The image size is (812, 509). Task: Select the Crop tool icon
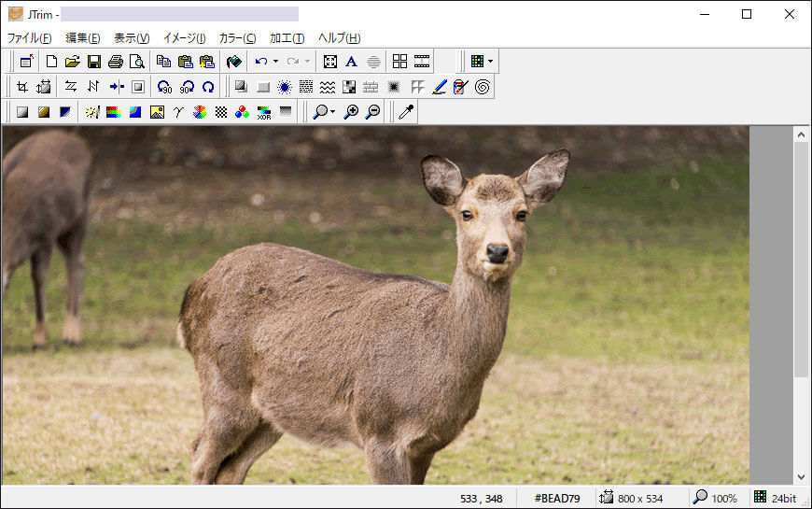click(21, 87)
